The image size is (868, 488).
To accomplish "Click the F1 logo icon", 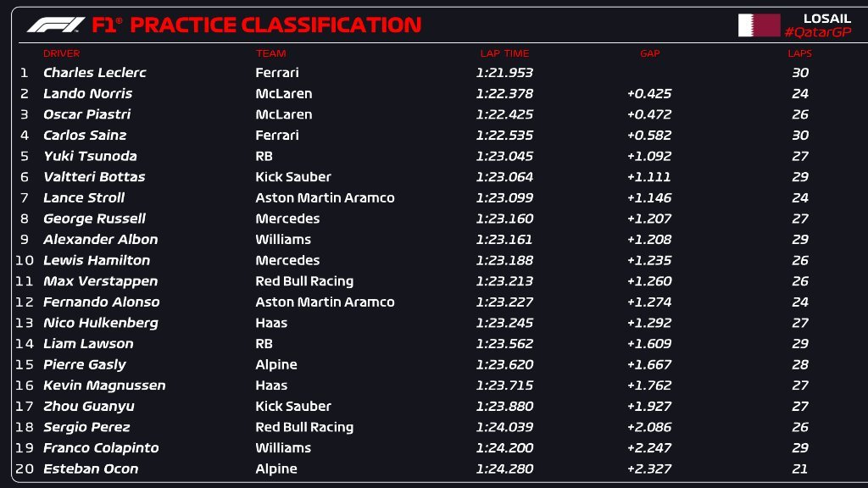I will point(55,25).
